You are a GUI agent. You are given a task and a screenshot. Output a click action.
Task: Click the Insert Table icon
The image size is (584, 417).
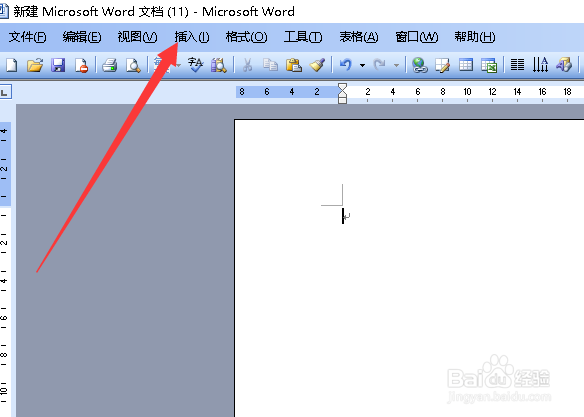[466, 65]
